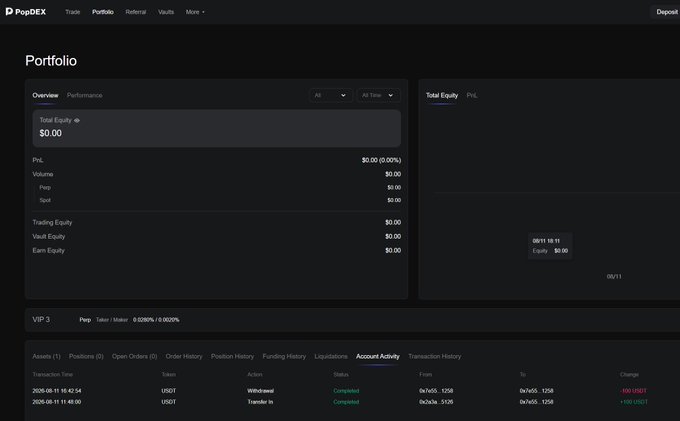This screenshot has height=421, width=680.
Task: Switch to the Performance tab
Action: click(85, 95)
